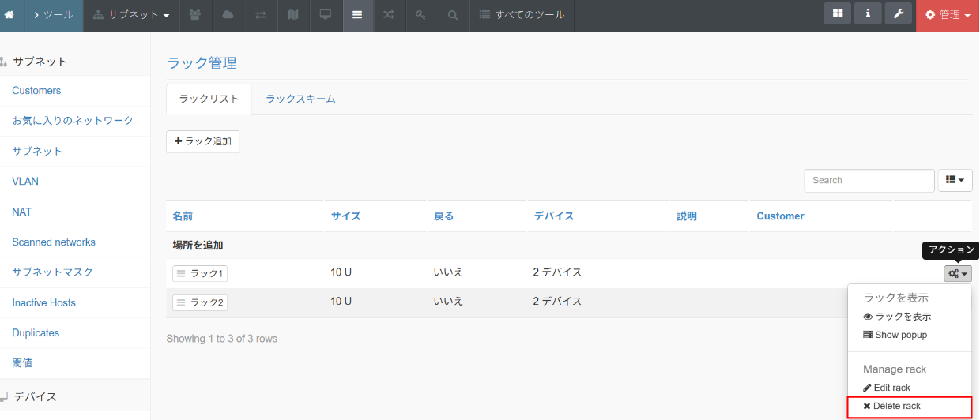
Task: Open the ツール breadcrumb menu
Action: 54,15
